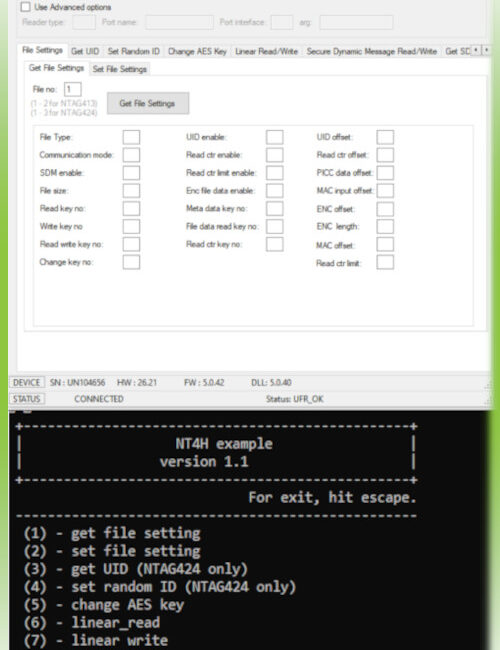Open the Get UID tab
This screenshot has height=650, width=500.
tap(85, 51)
